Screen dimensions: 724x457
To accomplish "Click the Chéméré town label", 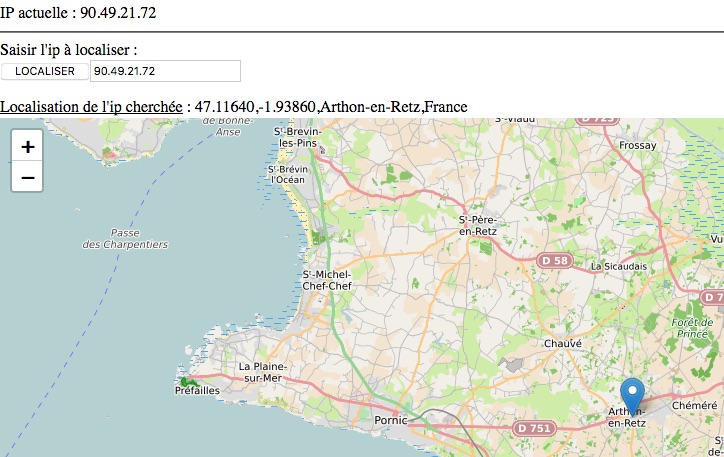I will (695, 405).
